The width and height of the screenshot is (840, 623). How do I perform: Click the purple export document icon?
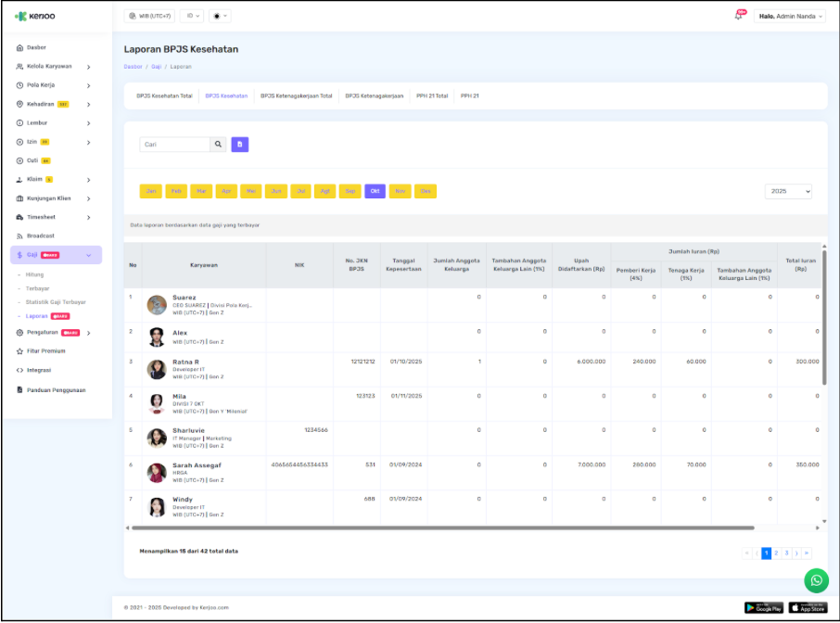[240, 145]
